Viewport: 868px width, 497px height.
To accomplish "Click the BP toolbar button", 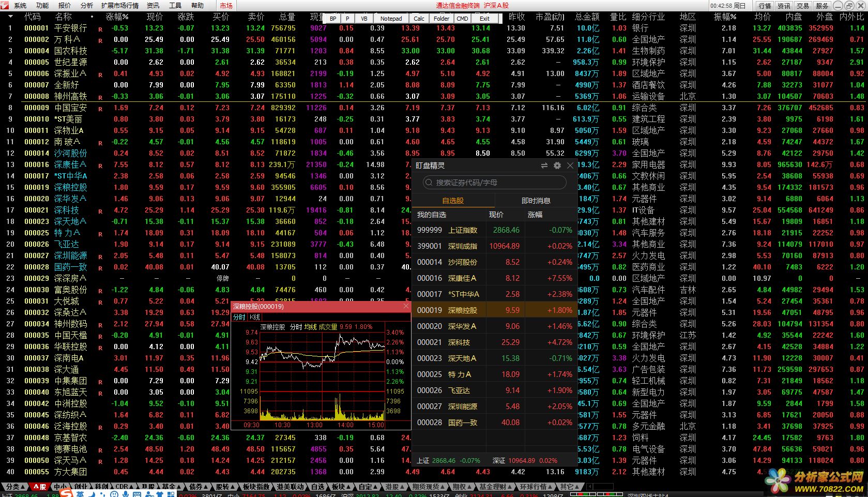I will [x=333, y=18].
